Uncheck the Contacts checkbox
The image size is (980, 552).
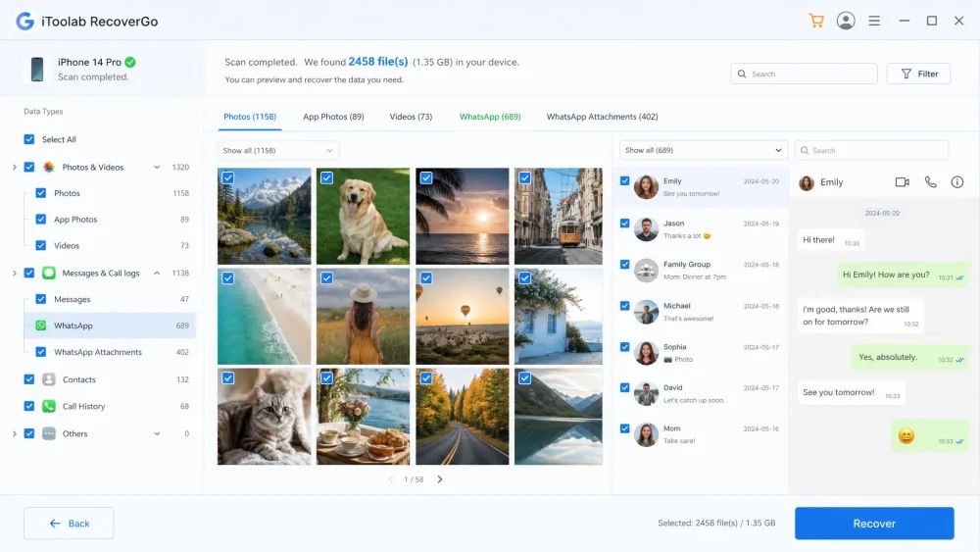[x=28, y=379]
